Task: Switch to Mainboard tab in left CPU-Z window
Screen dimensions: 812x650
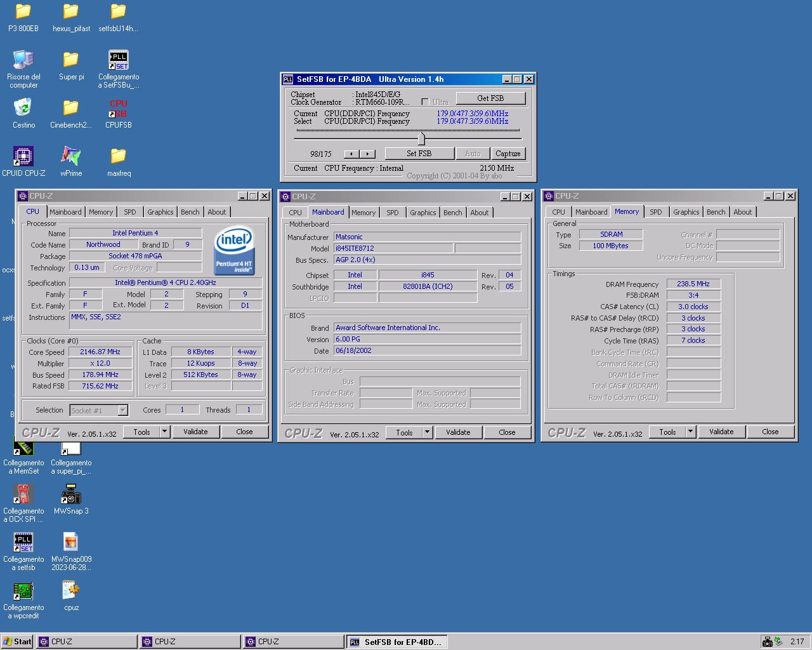Action: (65, 212)
